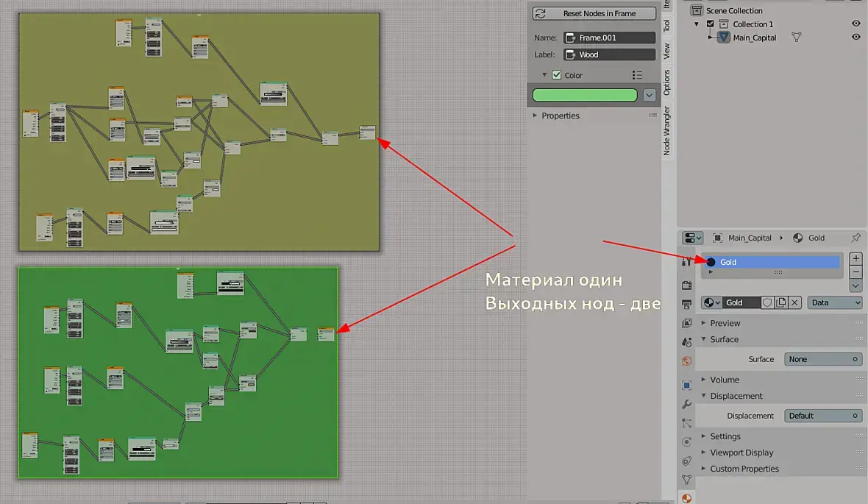Screen dimensions: 868x504
Task: Click the Main_Capital object icon in breadcrumb
Action: (717, 238)
